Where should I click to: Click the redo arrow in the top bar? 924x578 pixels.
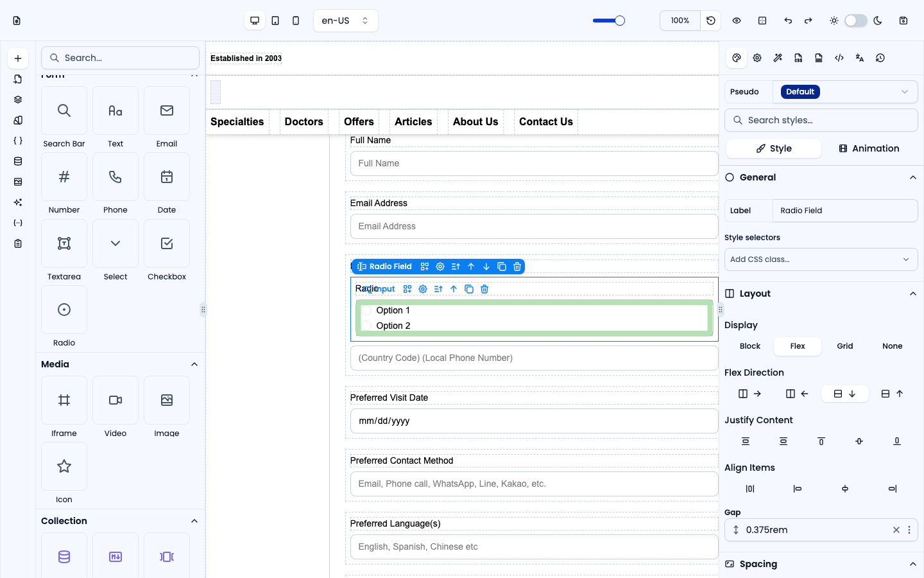809,21
